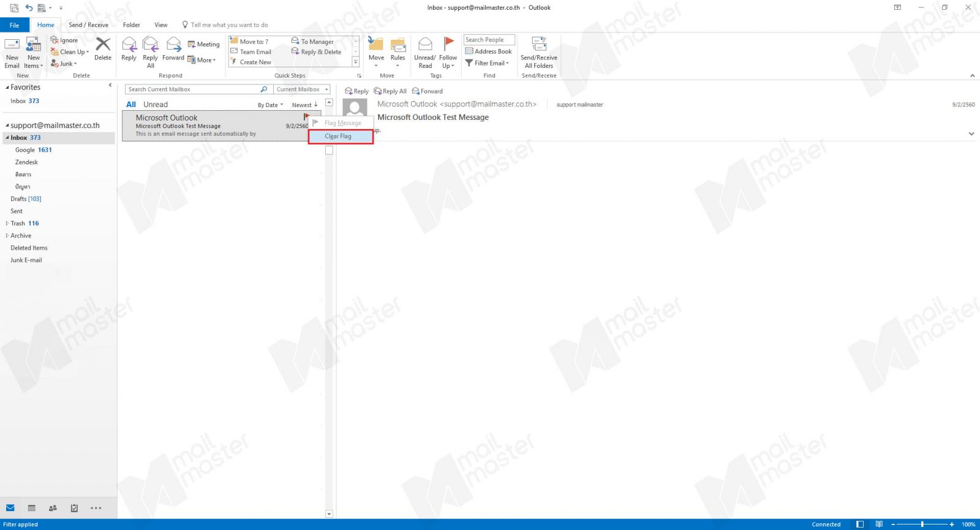Click the Undo icon in quick access toolbar
980x530 pixels.
pos(29,8)
